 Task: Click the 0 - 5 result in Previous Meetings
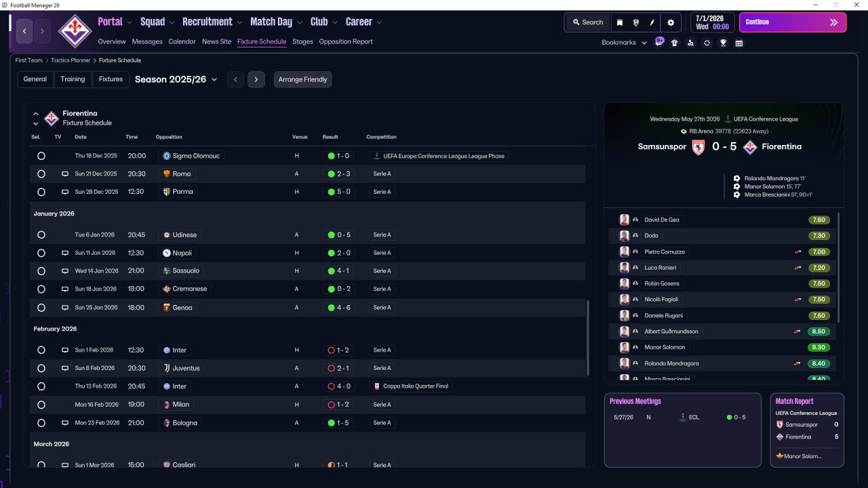click(736, 418)
